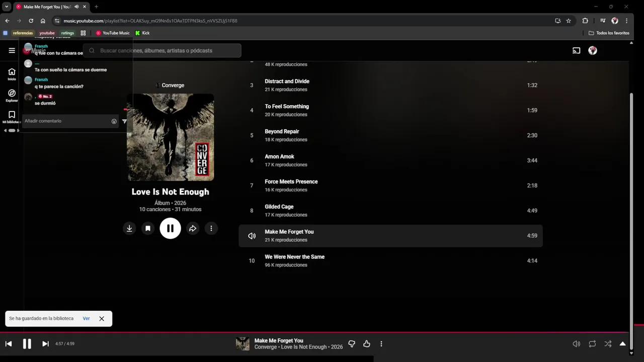
Task: Skip to next track in player bar
Action: [45, 344]
